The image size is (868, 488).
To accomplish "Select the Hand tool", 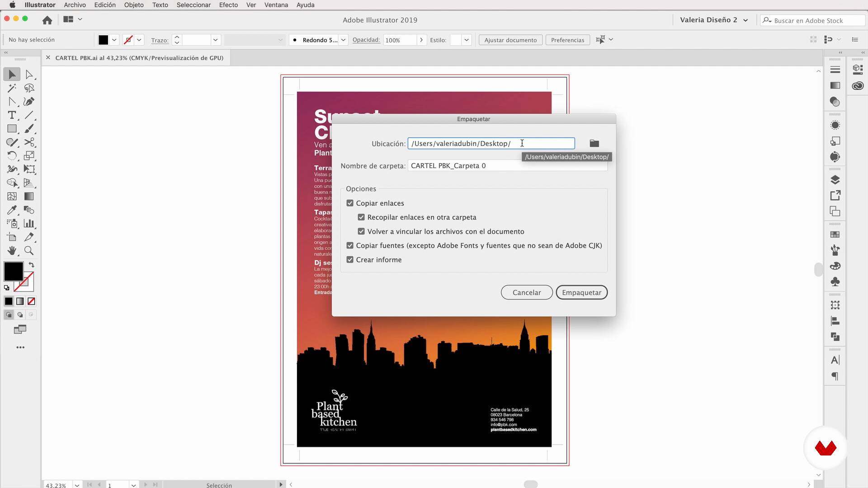I will (x=12, y=250).
